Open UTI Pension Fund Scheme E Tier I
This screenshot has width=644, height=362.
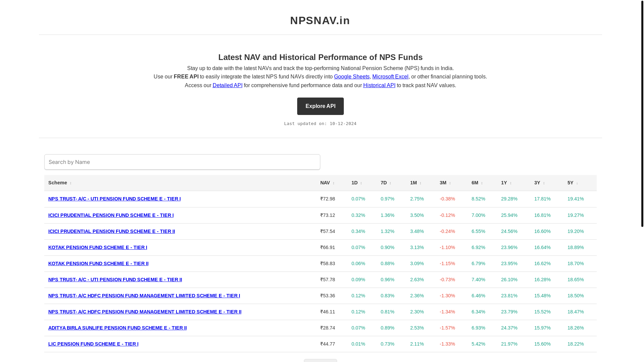click(x=114, y=199)
